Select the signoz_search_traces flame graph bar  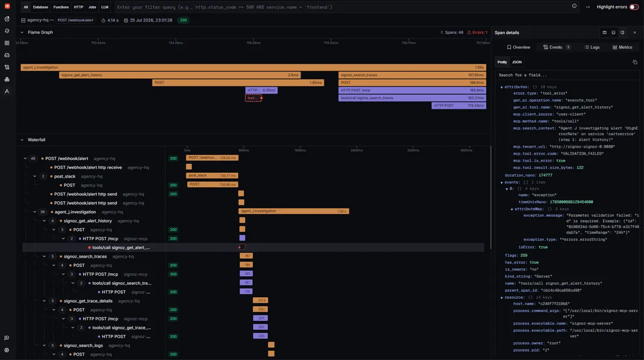coord(412,75)
